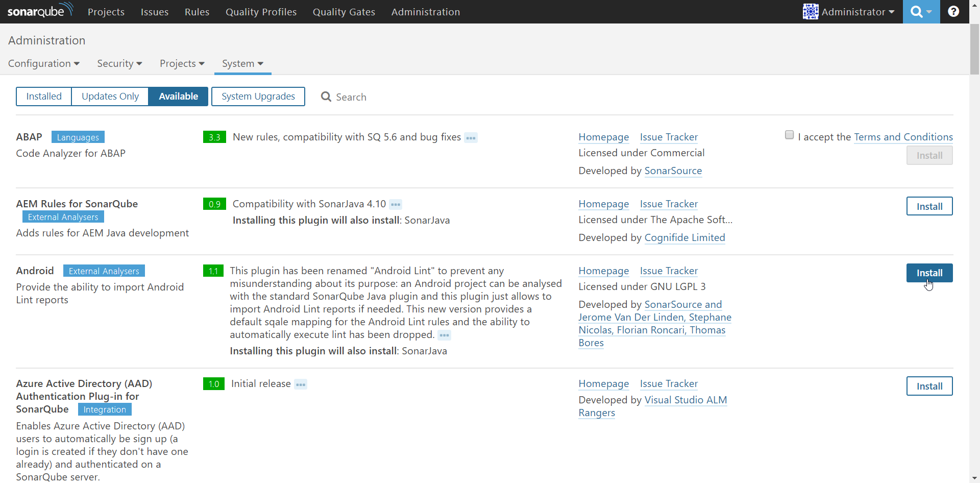Open Android Issue Tracker link
The image size is (980, 483).
(669, 271)
